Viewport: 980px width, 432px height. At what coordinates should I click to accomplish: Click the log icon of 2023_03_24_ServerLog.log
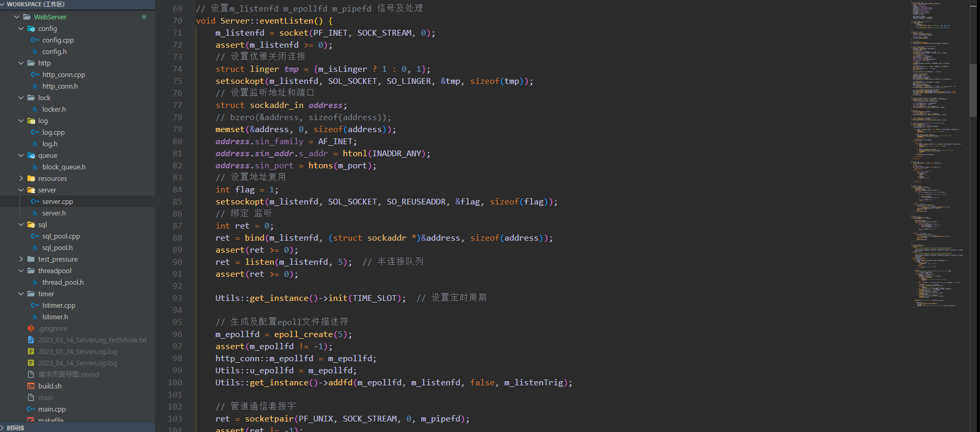click(31, 351)
